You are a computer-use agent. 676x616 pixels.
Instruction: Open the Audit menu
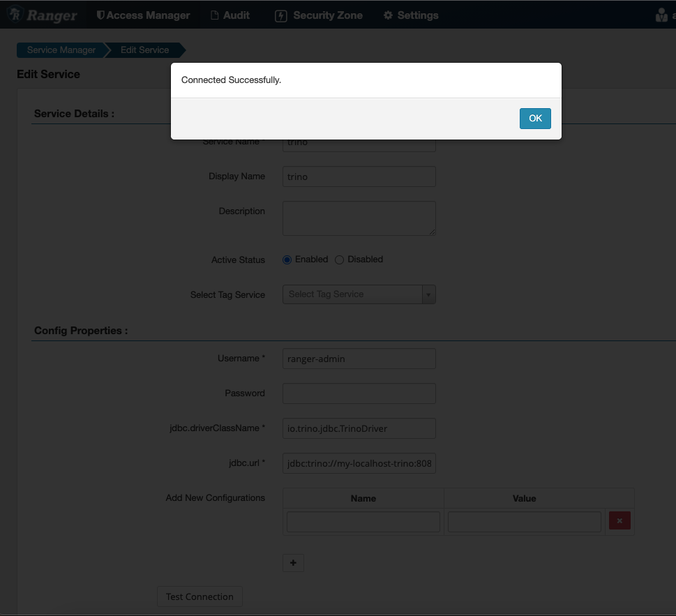(230, 15)
